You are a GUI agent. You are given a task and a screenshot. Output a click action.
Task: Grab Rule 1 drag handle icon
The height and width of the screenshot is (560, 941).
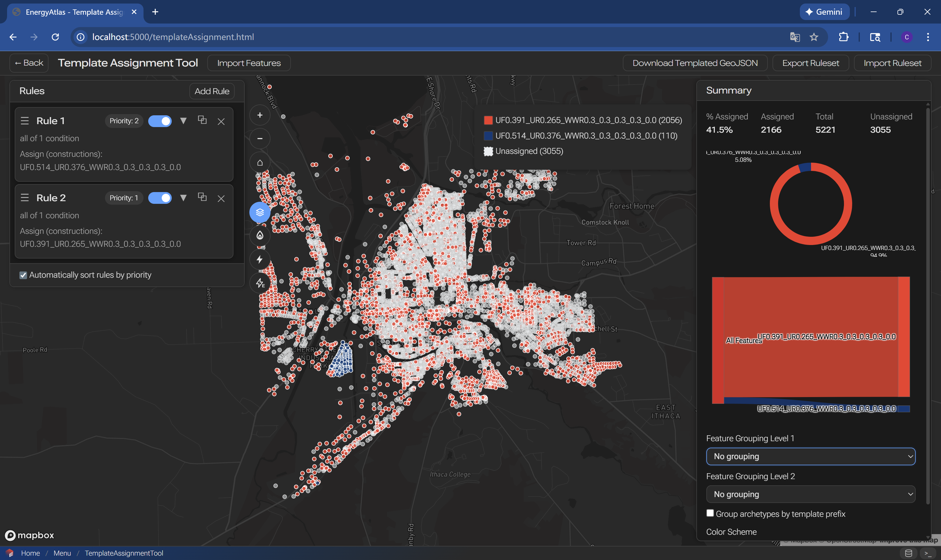tap(25, 121)
